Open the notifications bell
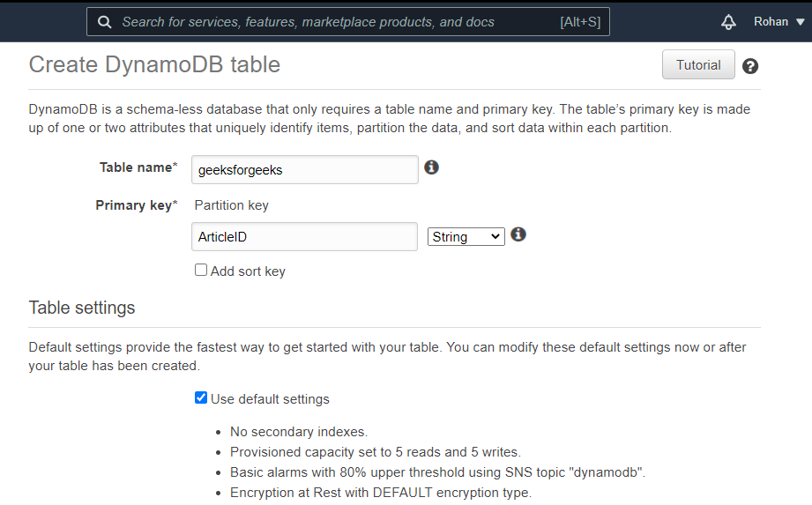The image size is (812, 505). 728,22
